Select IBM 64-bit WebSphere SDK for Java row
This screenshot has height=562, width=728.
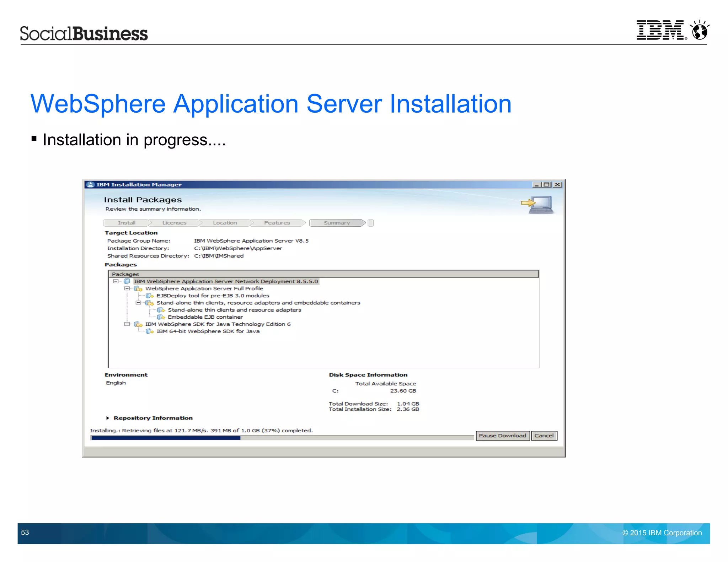[x=208, y=331]
